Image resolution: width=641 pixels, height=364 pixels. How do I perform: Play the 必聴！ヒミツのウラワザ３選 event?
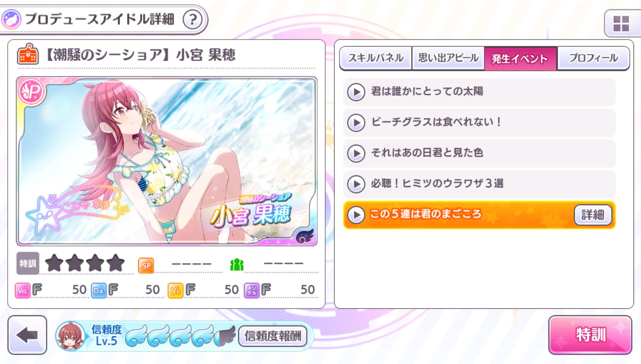pyautogui.click(x=479, y=184)
